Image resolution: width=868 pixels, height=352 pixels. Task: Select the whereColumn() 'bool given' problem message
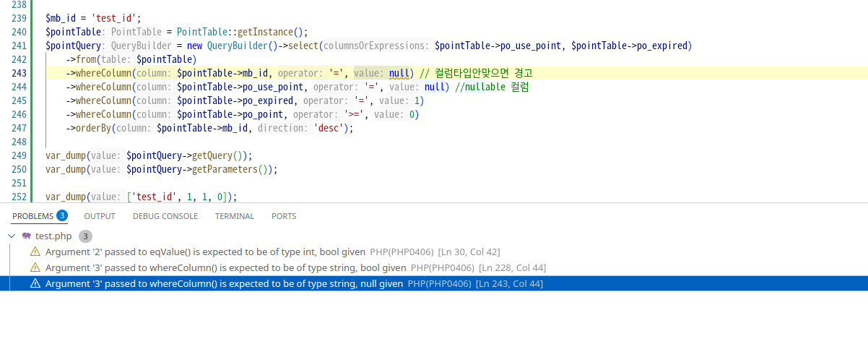click(x=225, y=267)
